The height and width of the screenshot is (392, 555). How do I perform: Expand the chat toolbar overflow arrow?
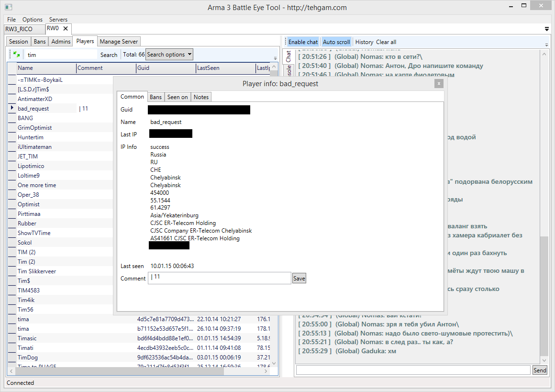pos(546,45)
